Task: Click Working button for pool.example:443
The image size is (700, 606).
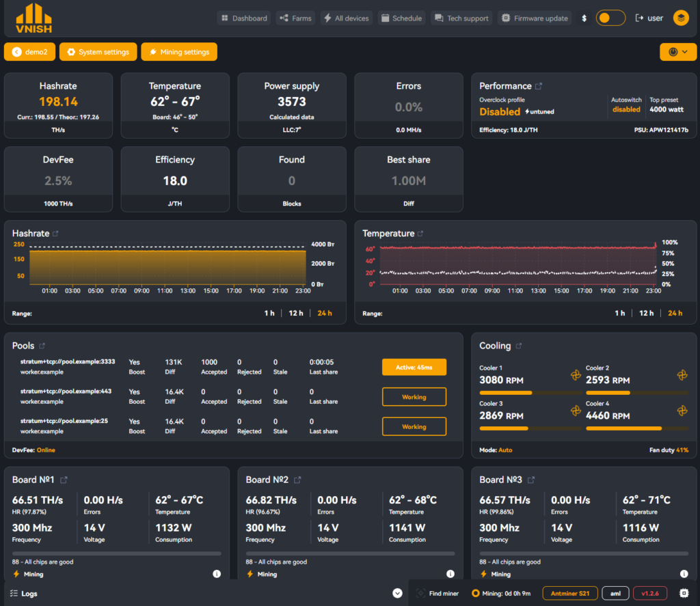Action: pyautogui.click(x=414, y=397)
